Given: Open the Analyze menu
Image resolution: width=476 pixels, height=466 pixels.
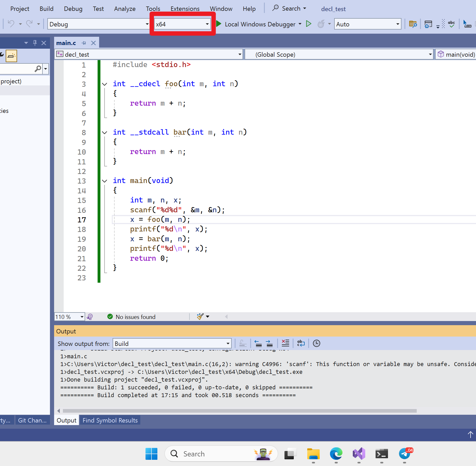Looking at the screenshot, I should point(125,9).
